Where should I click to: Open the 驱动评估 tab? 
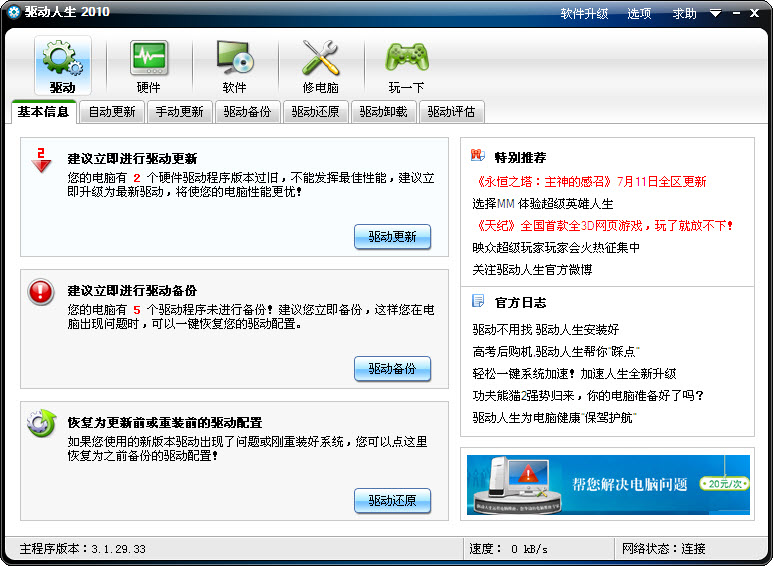(x=451, y=112)
